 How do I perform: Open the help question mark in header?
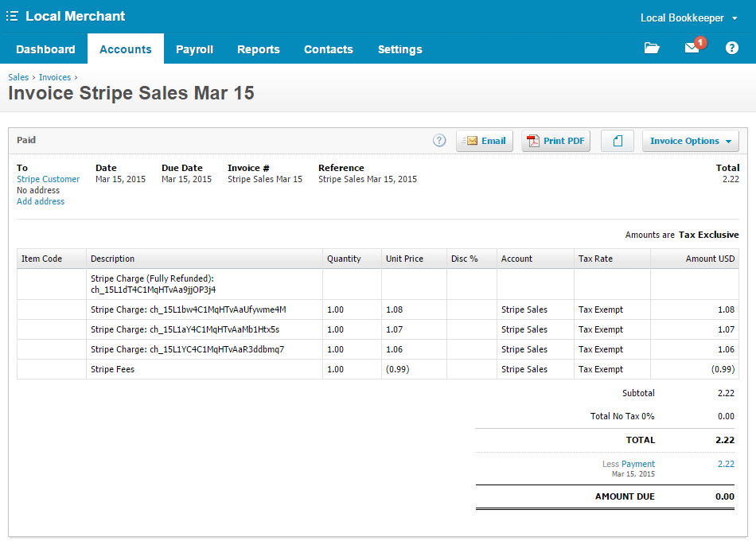pyautogui.click(x=732, y=48)
